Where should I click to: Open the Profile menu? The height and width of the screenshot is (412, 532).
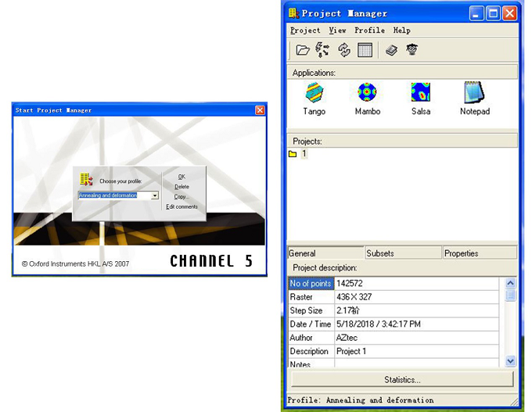(x=369, y=30)
